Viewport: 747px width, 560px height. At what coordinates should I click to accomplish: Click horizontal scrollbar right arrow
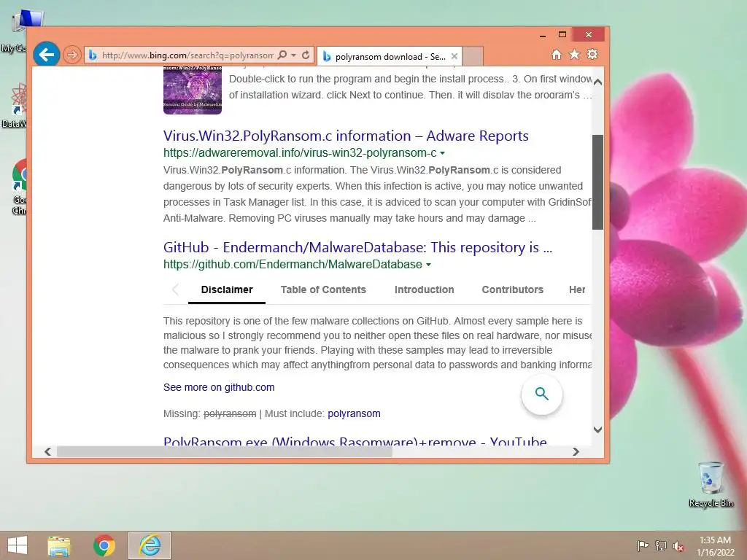point(576,451)
